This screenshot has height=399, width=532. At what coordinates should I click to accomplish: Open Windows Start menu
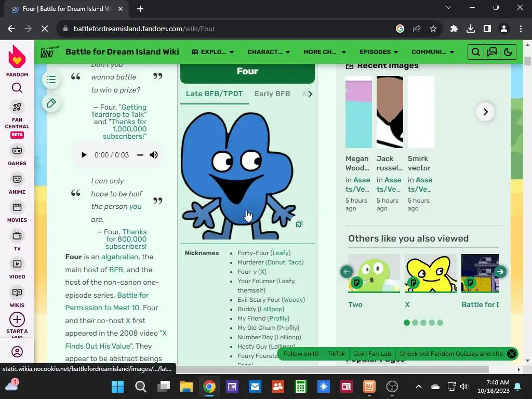[118, 387]
